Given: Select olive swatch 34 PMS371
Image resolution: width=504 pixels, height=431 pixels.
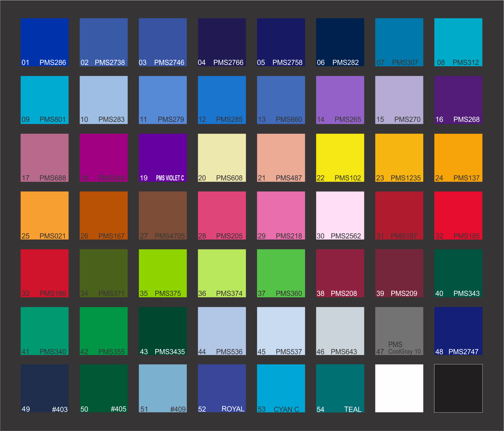Looking at the screenshot, I should (x=104, y=273).
